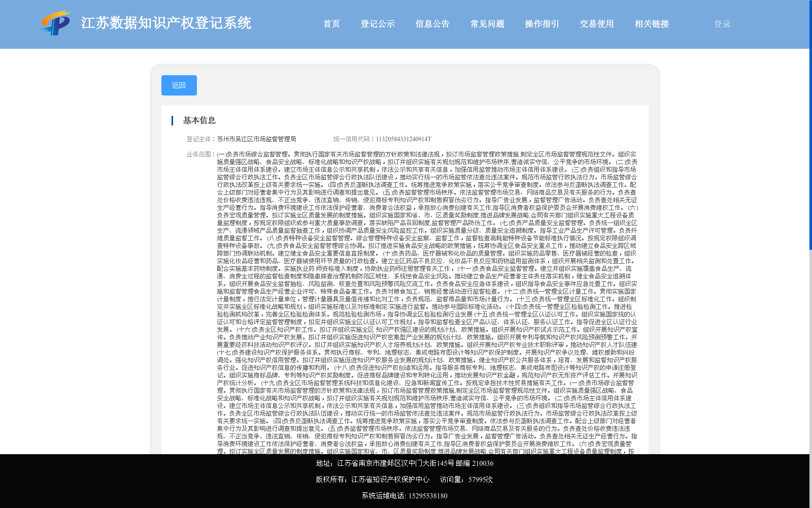
Task: Click the site logo icon
Action: 56,23
